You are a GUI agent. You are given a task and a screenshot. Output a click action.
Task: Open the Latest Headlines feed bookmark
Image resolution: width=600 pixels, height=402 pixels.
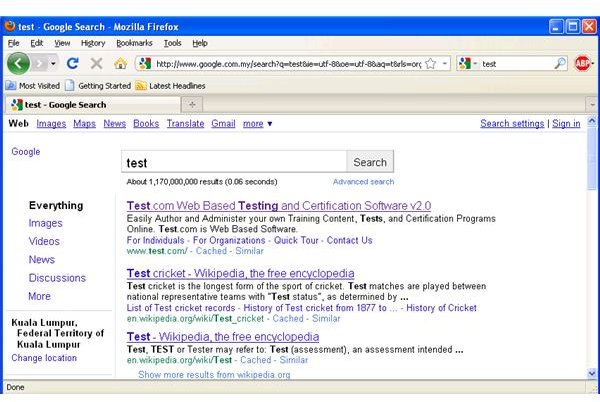[170, 86]
